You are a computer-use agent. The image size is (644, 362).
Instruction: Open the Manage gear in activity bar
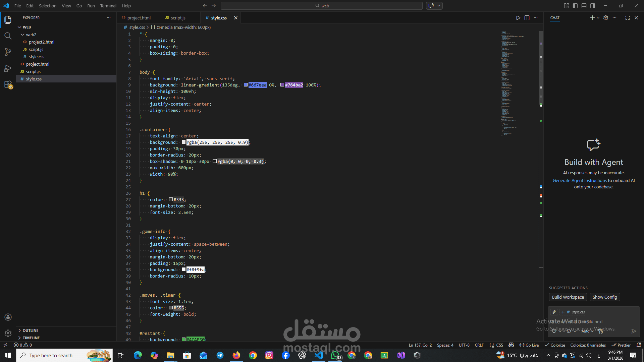pyautogui.click(x=8, y=333)
